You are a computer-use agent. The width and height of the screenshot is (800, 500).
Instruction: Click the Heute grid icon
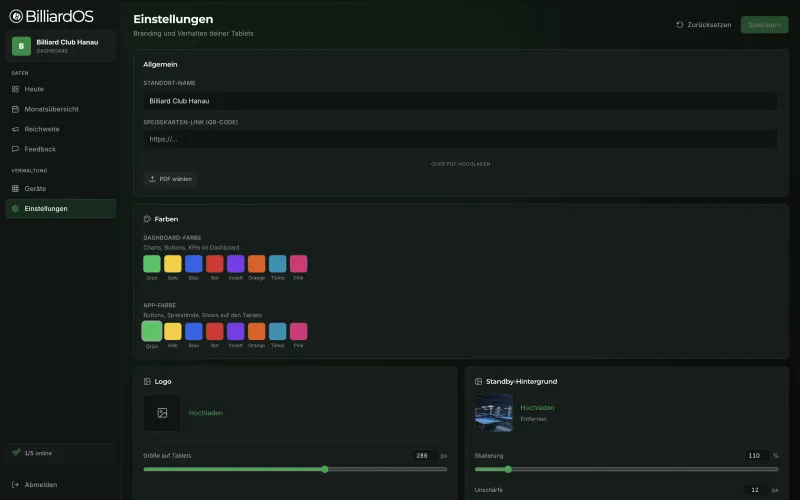point(15,89)
